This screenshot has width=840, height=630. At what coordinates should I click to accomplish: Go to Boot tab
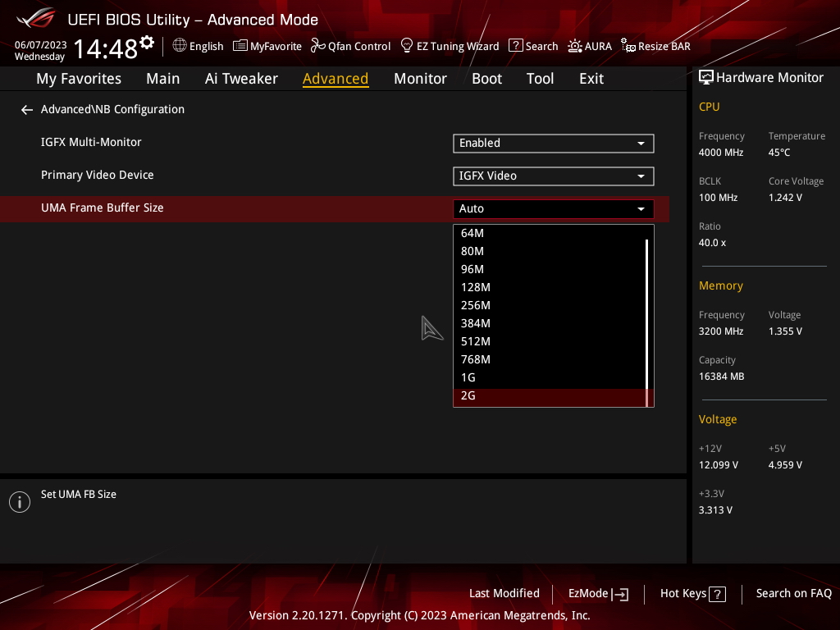486,79
